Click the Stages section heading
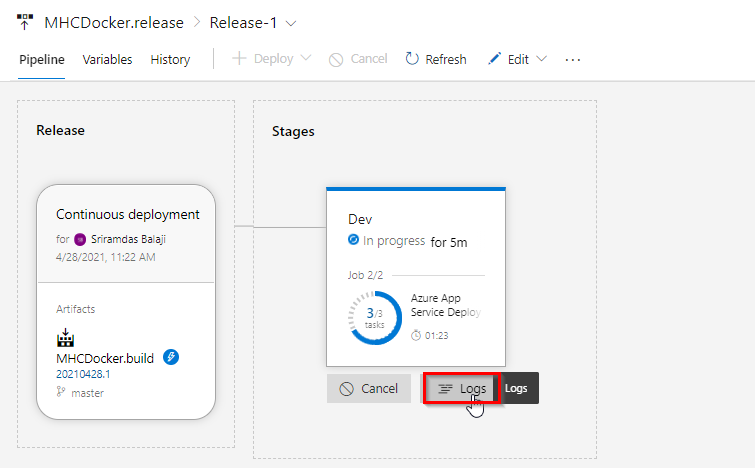 (x=293, y=131)
